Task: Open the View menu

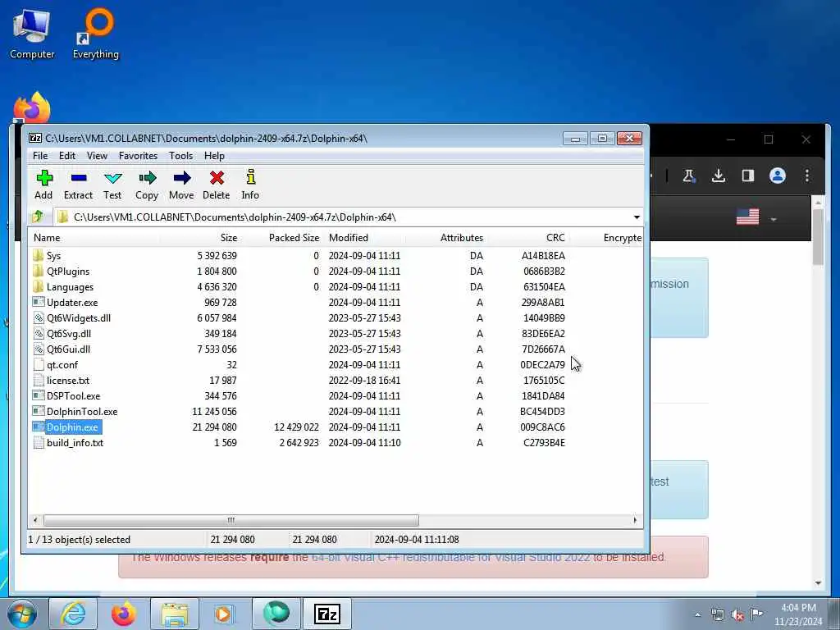Action: pyautogui.click(x=97, y=156)
